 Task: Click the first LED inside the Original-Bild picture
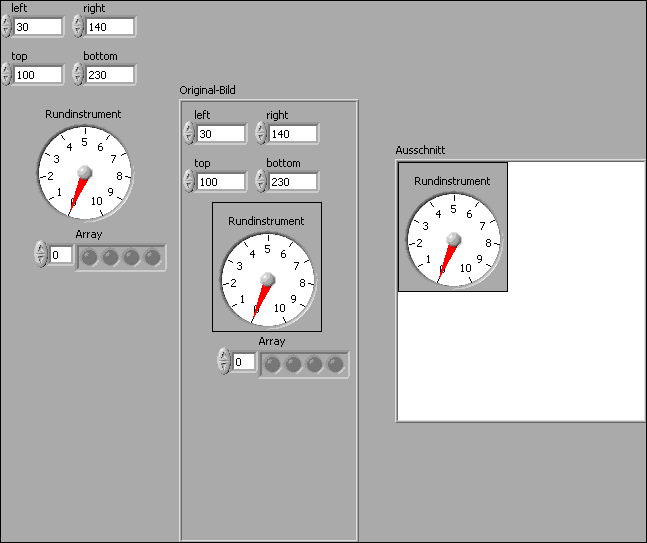click(272, 364)
